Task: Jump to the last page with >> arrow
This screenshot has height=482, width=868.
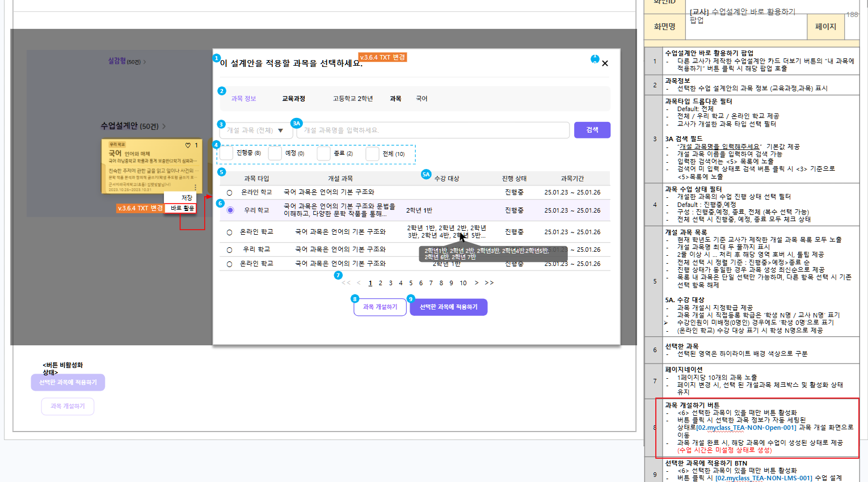Action: (489, 283)
